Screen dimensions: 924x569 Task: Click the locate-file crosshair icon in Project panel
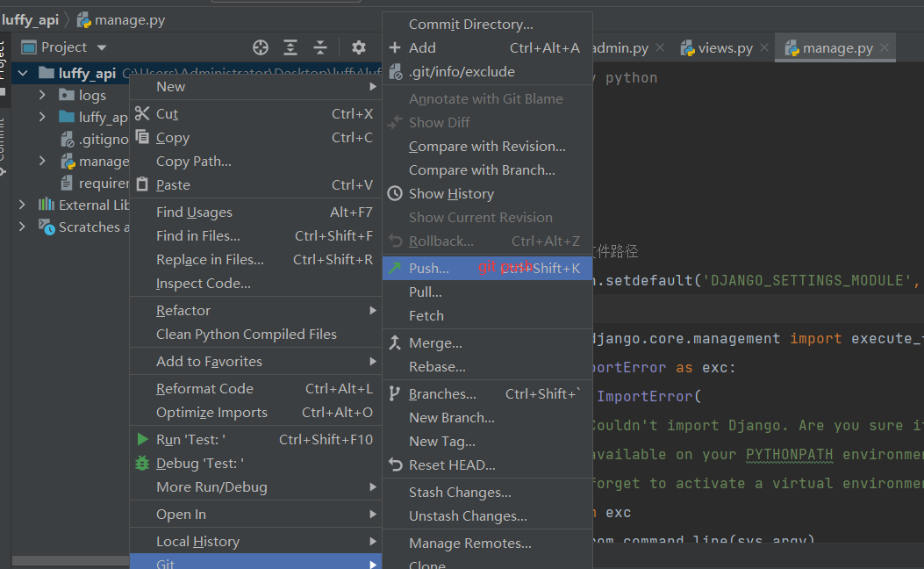(261, 47)
